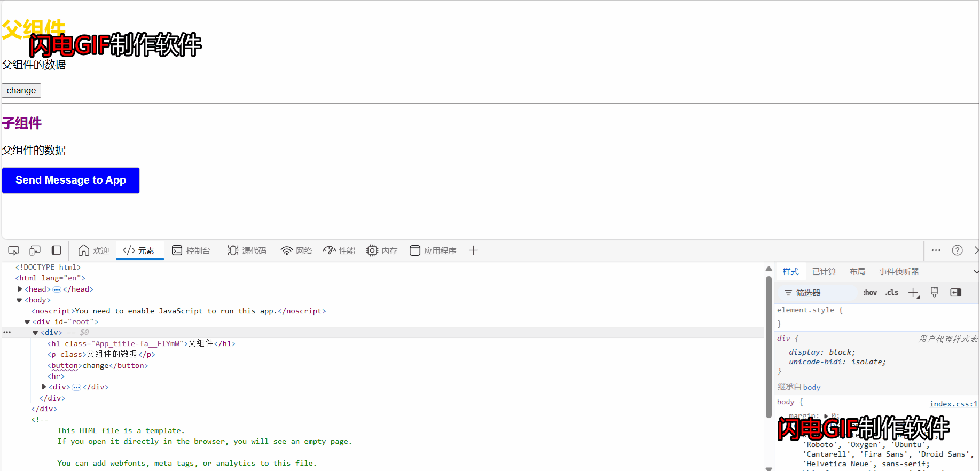Select the html lang en line
The height and width of the screenshot is (471, 980).
click(50, 278)
